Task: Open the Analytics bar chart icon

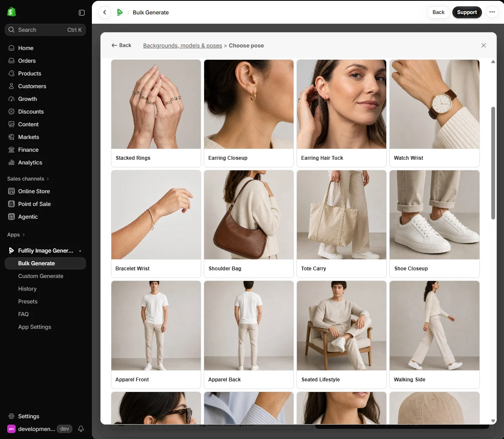Action: (x=11, y=162)
